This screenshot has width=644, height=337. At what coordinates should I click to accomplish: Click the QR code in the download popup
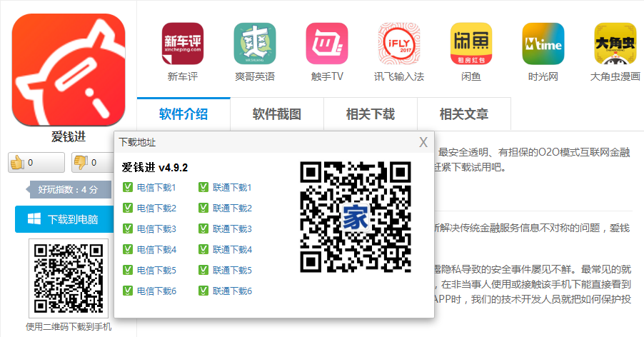(356, 217)
